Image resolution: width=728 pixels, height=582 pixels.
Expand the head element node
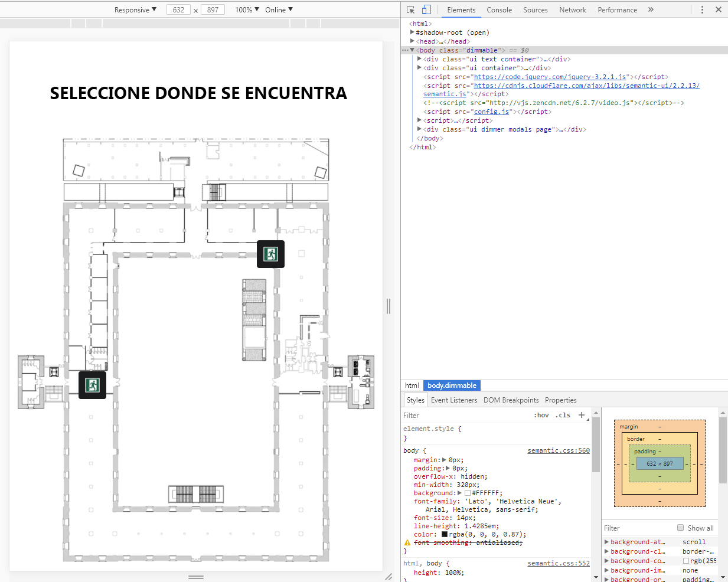coord(412,41)
